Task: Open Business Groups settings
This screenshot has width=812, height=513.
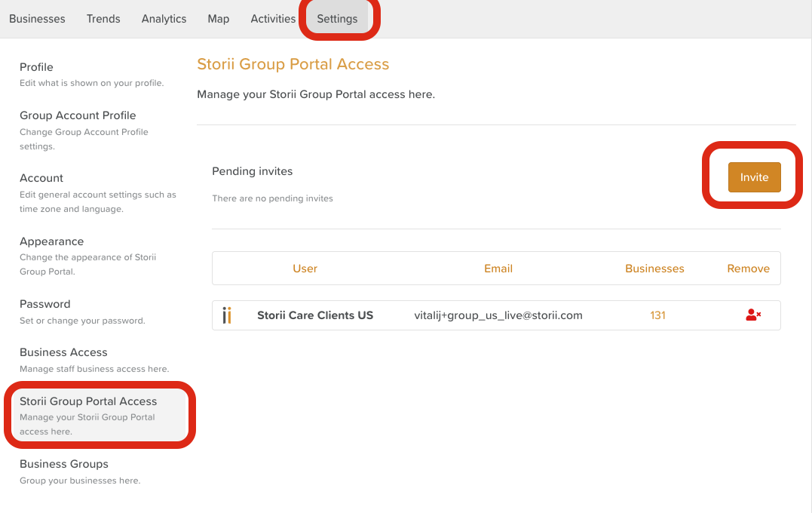Action: click(x=64, y=464)
